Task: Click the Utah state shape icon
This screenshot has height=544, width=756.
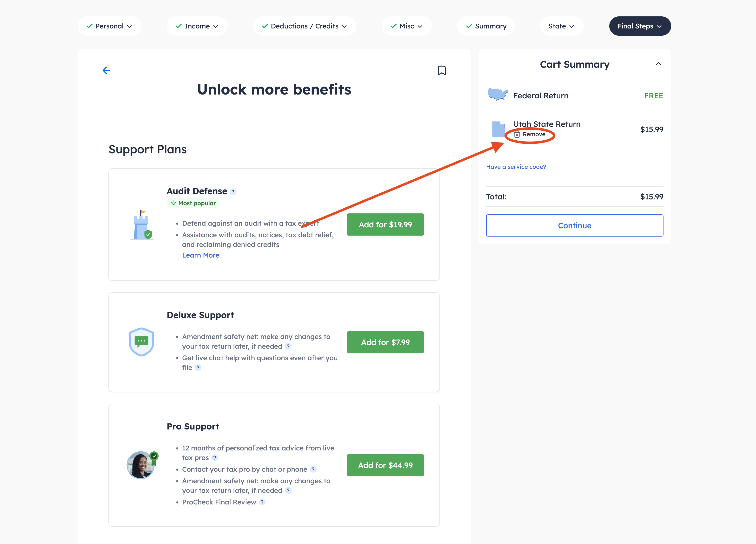Action: pos(499,129)
